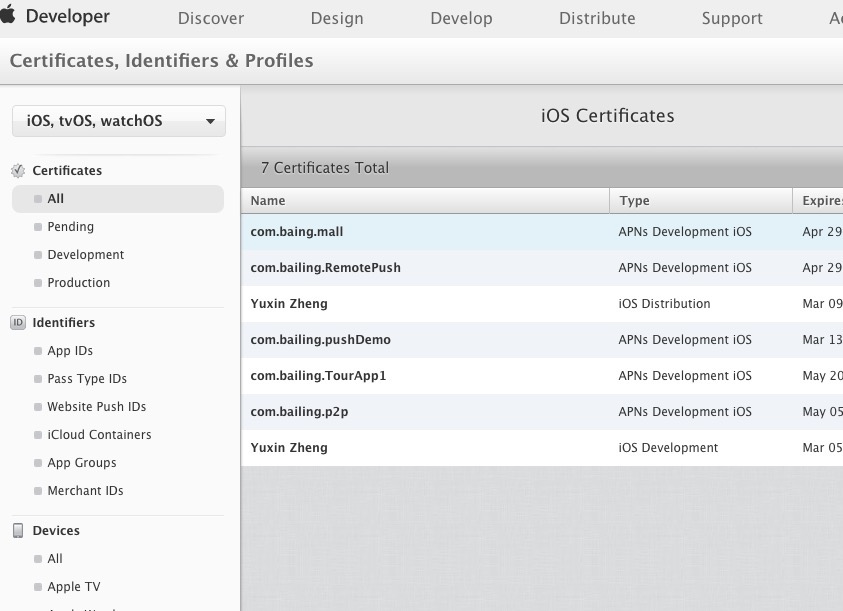Select Production certificates
843x611 pixels.
click(78, 283)
